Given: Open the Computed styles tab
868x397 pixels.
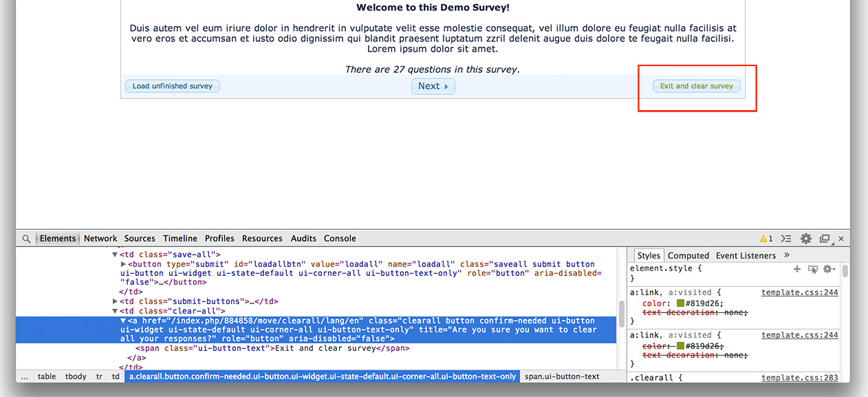Looking at the screenshot, I should tap(688, 255).
